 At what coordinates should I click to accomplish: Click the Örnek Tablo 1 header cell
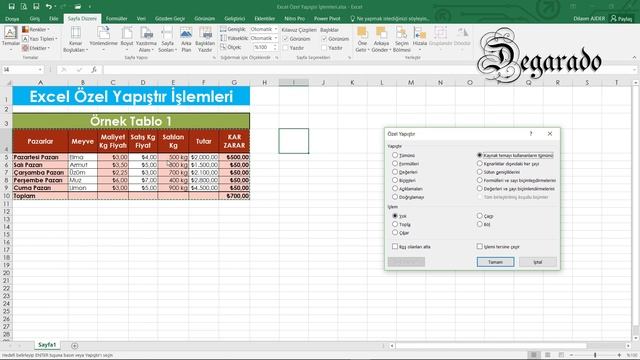coord(131,121)
